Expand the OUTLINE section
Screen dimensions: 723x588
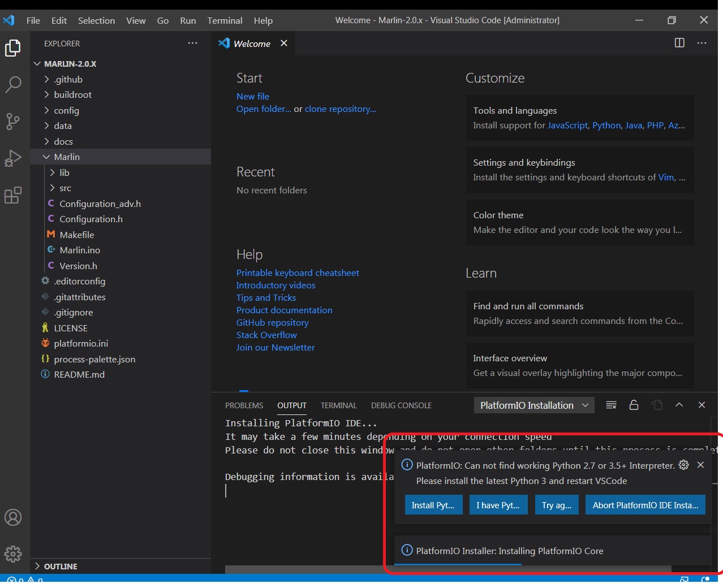pos(61,566)
